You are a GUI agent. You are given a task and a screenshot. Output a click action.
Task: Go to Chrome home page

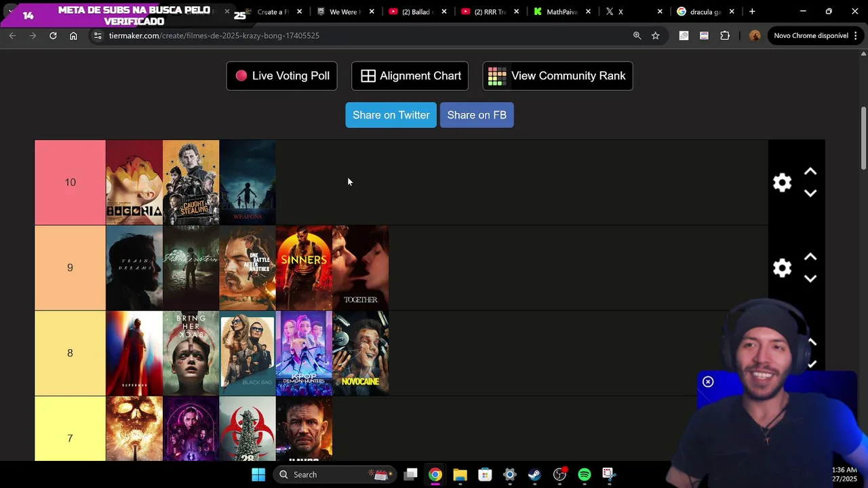coord(73,35)
